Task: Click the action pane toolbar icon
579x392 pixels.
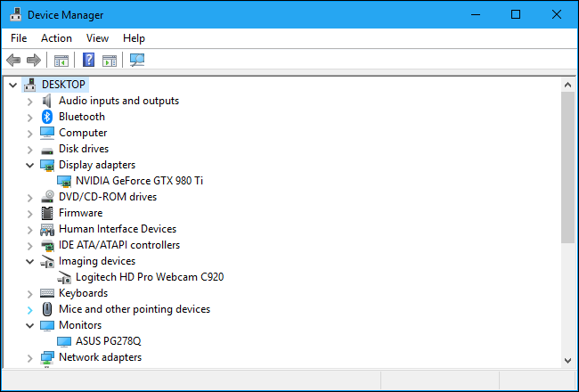Action: (x=110, y=61)
